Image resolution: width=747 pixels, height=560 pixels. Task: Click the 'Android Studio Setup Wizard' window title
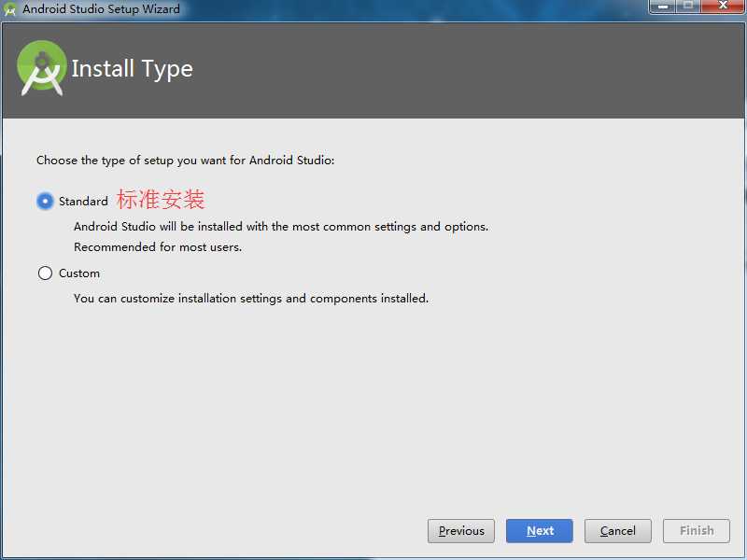coord(101,9)
